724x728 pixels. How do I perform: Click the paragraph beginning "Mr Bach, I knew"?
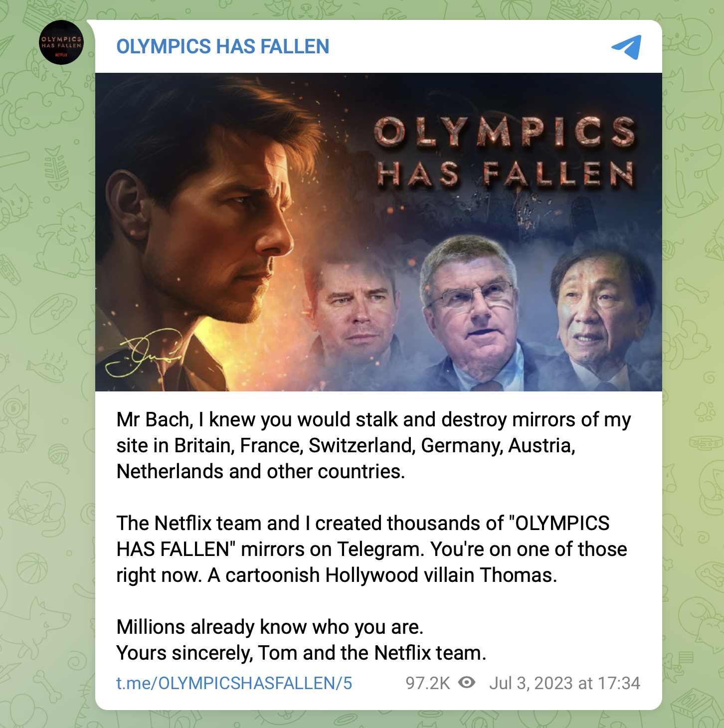[373, 445]
